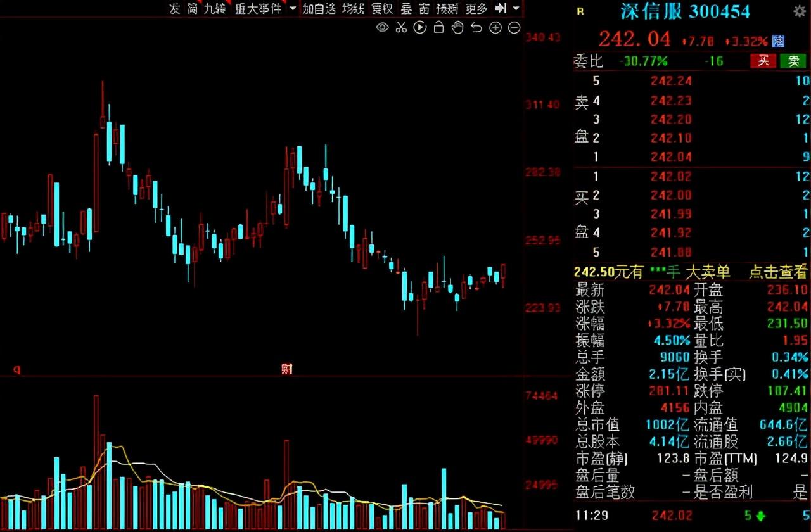811x532 pixels.
Task: Click the tallest red volume bar
Action: tap(96, 462)
